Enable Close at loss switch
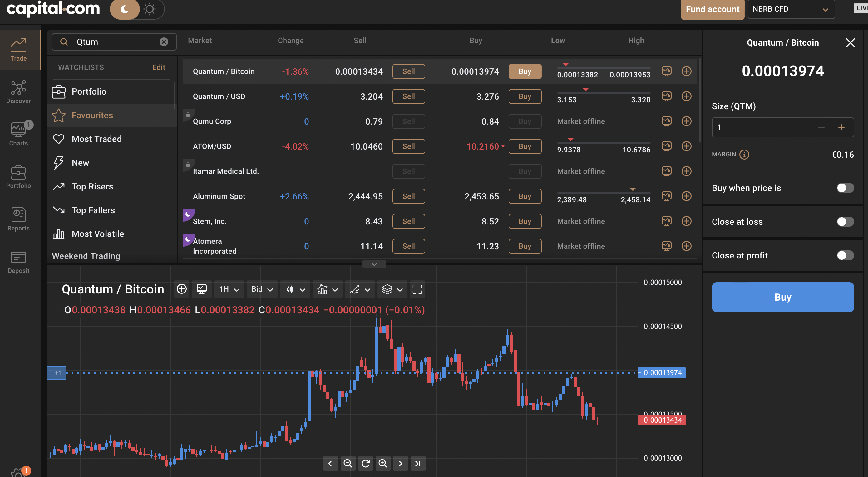Viewport: 868px width, 477px height. [x=845, y=222]
